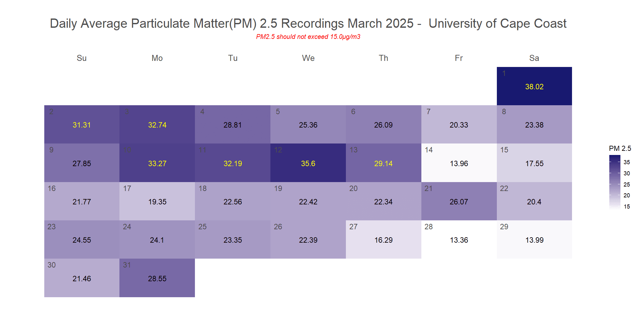
Task: Click the PM 2.5 legend title
Action: (620, 149)
